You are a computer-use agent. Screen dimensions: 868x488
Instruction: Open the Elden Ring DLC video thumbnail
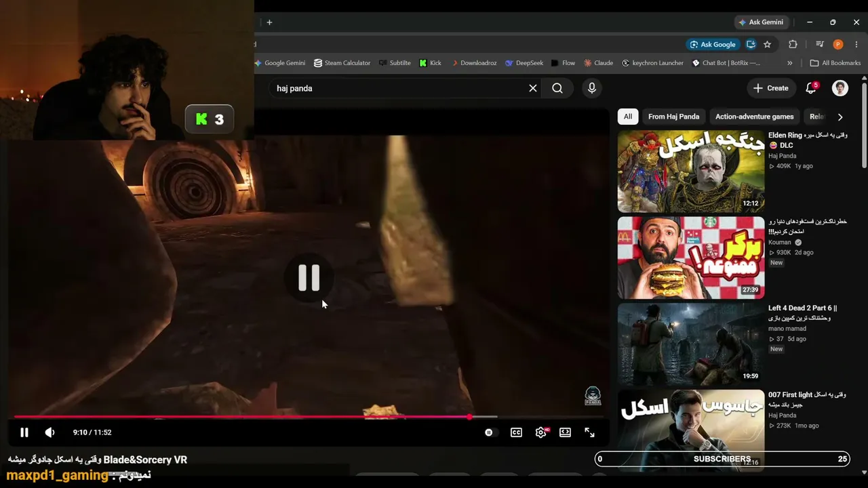[x=691, y=171]
